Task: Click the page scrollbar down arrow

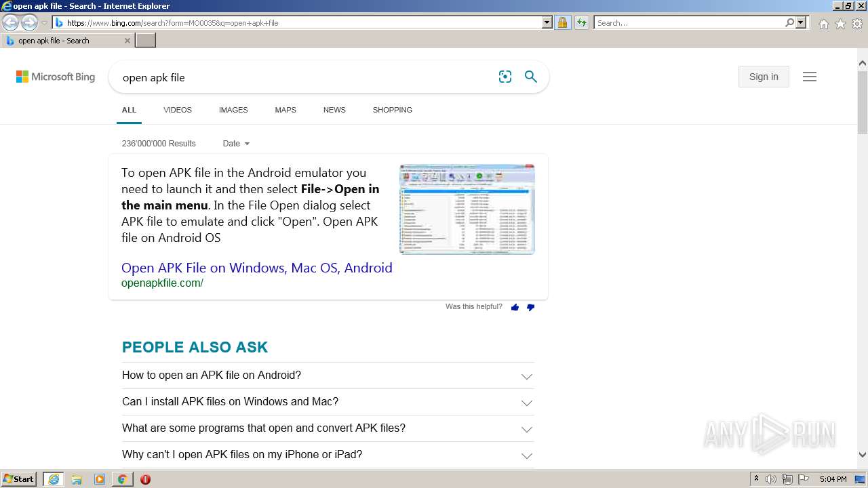Action: click(863, 455)
